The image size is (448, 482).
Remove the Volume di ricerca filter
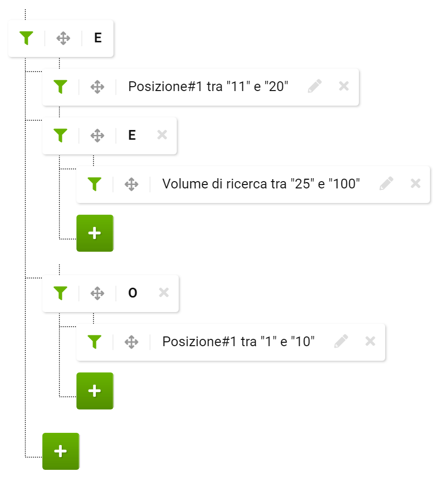(x=415, y=184)
